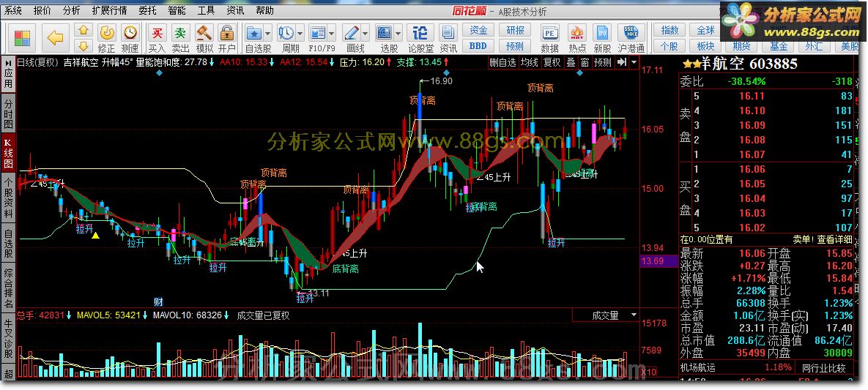This screenshot has width=868, height=390.
Task: Expand the F10/F9 dropdown arrow
Action: [332, 33]
